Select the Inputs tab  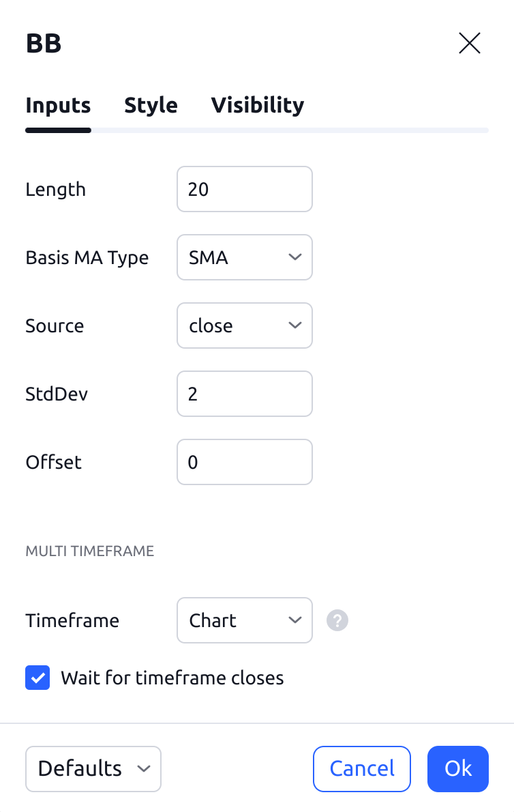point(58,106)
